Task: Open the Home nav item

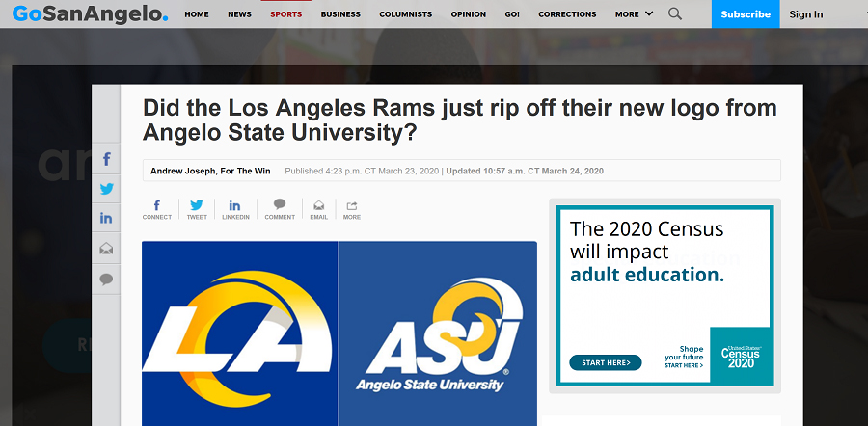Action: click(197, 14)
